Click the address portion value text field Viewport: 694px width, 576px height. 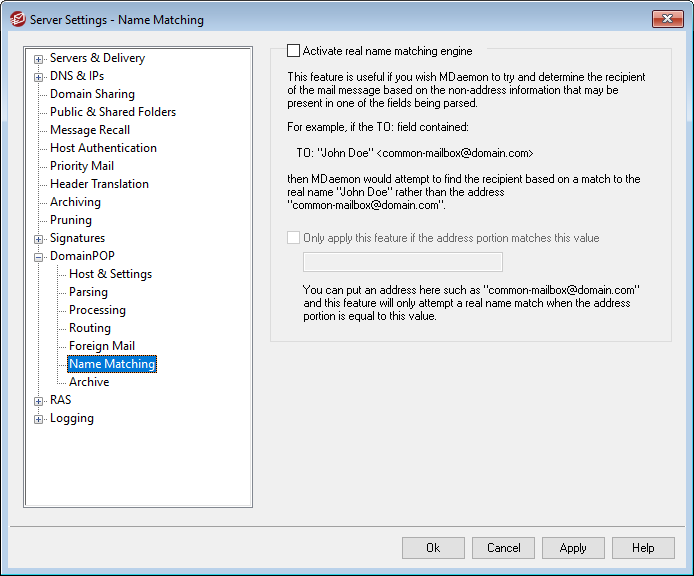click(x=402, y=262)
